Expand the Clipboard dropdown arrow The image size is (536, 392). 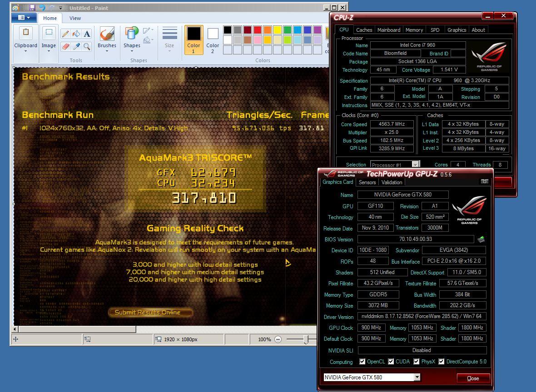[25, 51]
